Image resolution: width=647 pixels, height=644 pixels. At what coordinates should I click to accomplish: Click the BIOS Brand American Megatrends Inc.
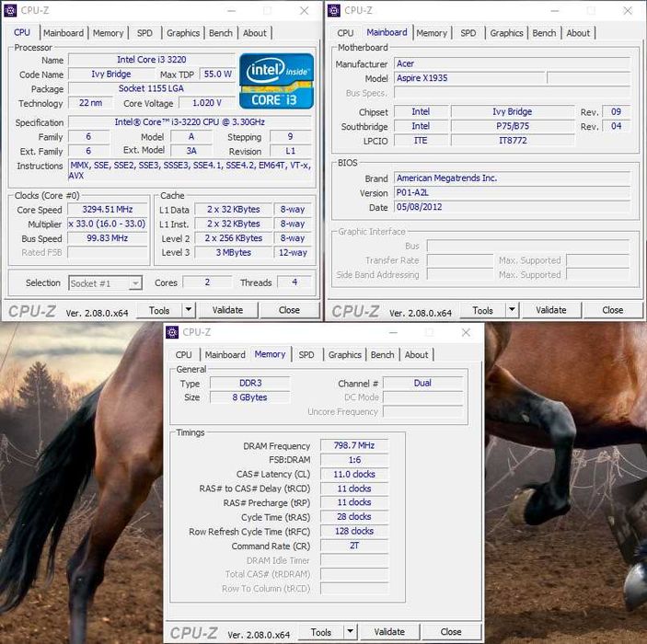(512, 178)
